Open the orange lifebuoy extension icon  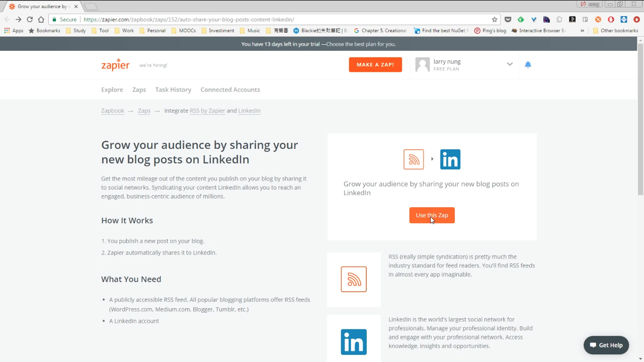(598, 20)
